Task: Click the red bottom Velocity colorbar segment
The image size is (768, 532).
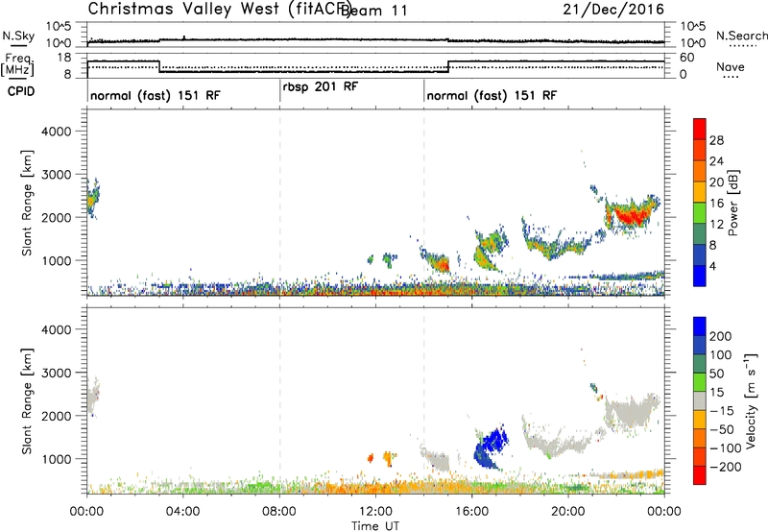Action: pos(700,475)
